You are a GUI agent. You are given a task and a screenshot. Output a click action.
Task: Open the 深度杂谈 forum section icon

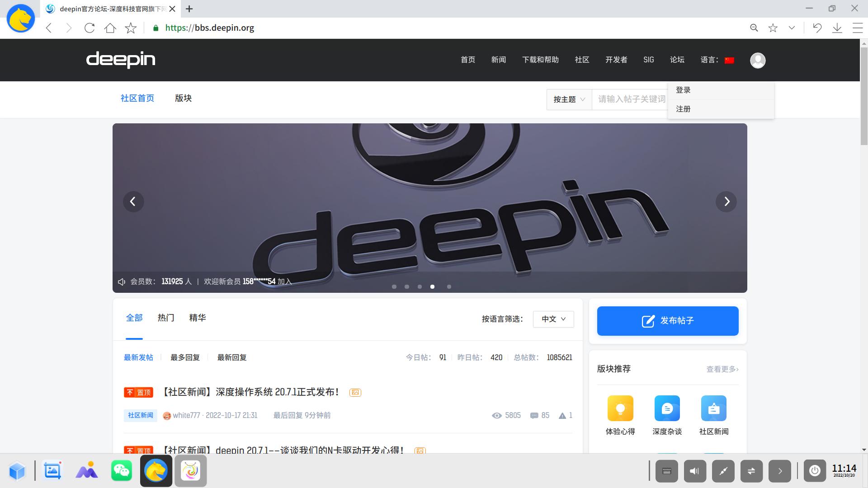pyautogui.click(x=667, y=408)
